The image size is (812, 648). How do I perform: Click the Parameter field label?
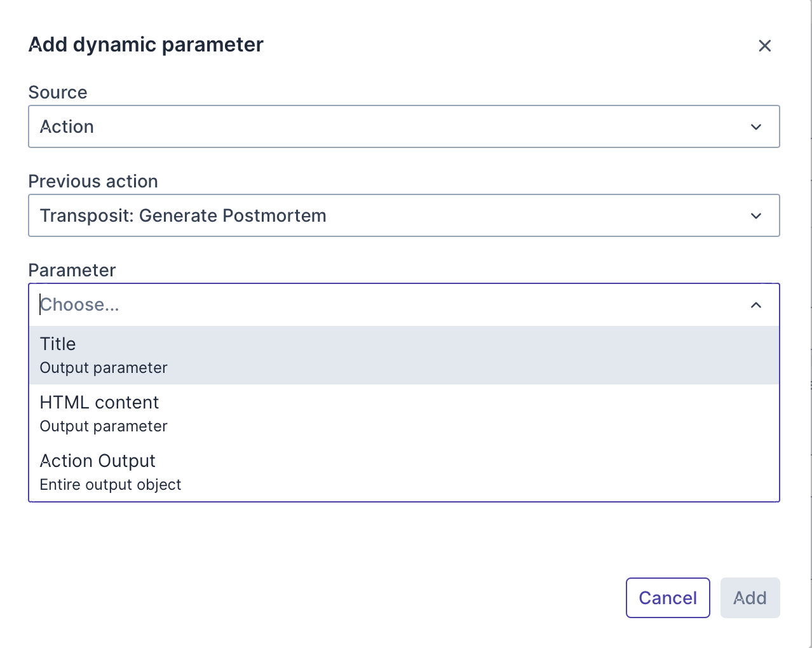[x=72, y=271]
